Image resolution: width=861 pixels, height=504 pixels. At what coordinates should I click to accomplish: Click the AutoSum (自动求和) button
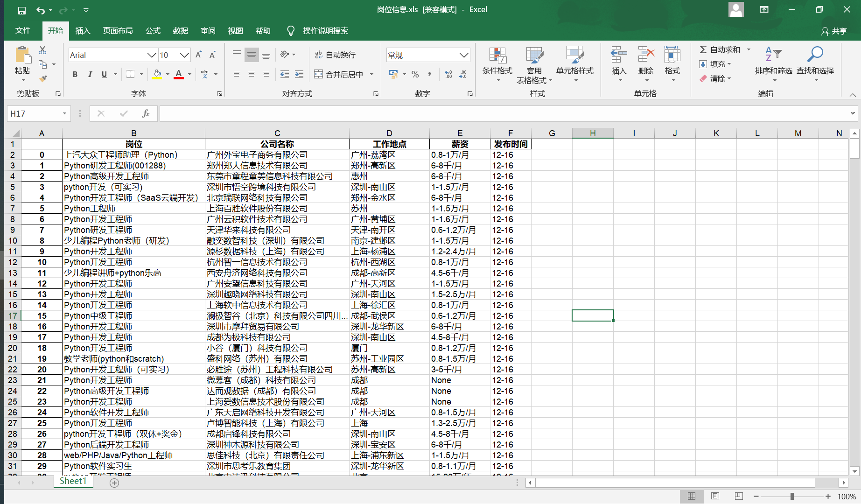coord(720,49)
